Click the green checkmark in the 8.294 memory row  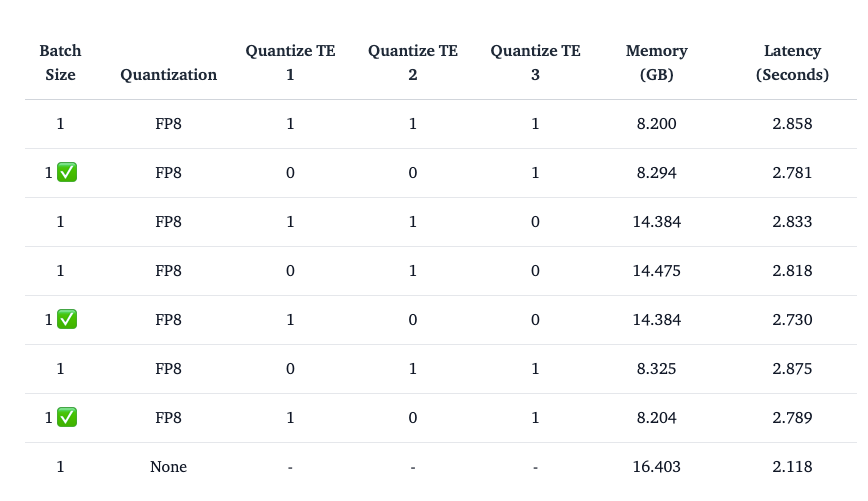(67, 172)
